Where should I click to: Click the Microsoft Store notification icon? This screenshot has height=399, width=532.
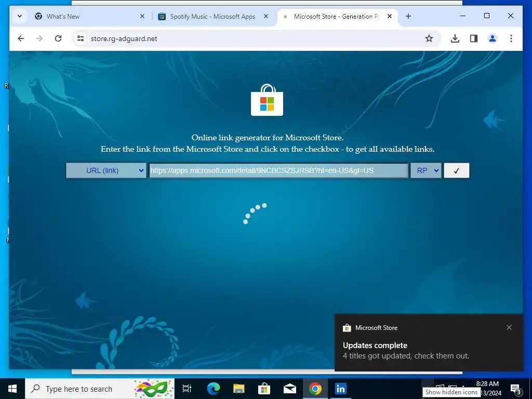pos(347,328)
